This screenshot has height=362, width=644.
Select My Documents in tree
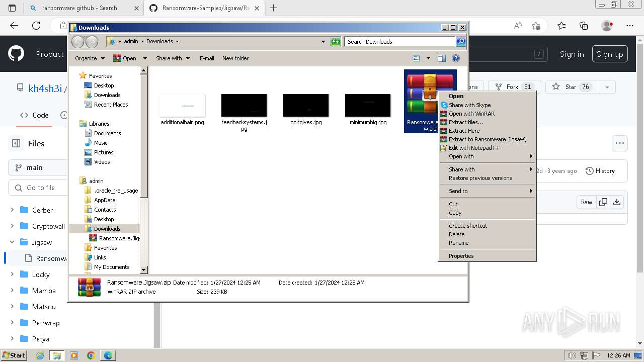[112, 267]
